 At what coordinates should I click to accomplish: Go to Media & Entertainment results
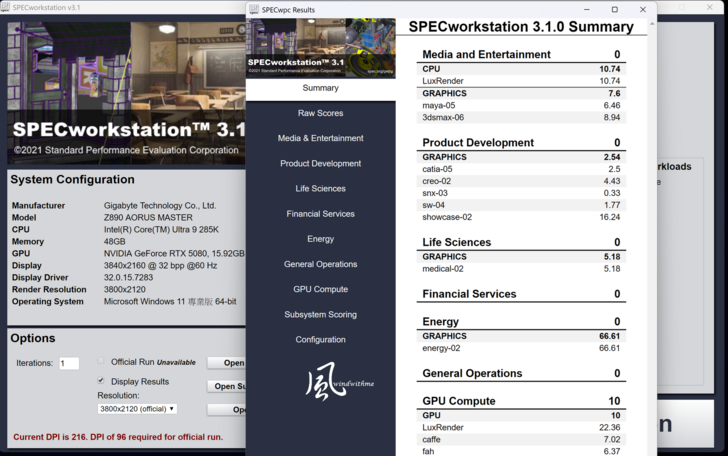coord(320,138)
